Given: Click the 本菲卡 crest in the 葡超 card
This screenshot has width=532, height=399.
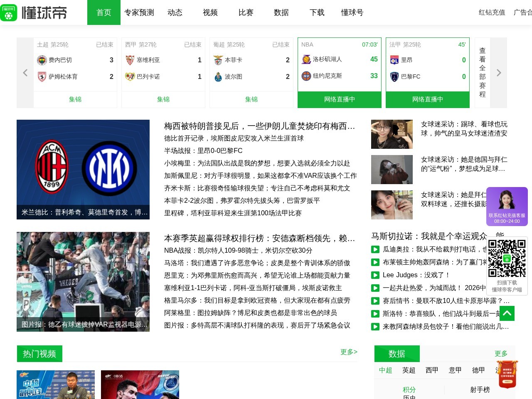Looking at the screenshot, I should 218,60.
